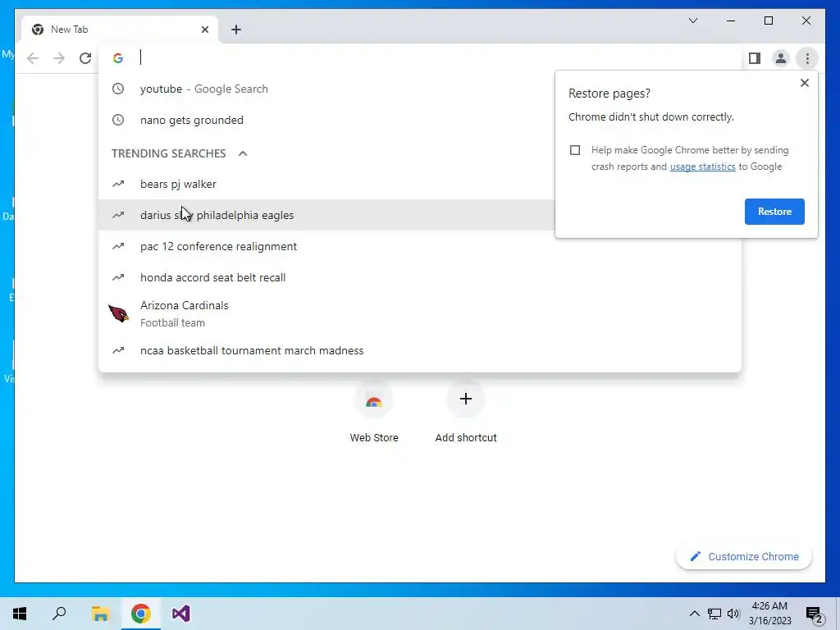Select nano gets grounded suggestion
Image resolution: width=840 pixels, height=630 pixels.
point(326,120)
